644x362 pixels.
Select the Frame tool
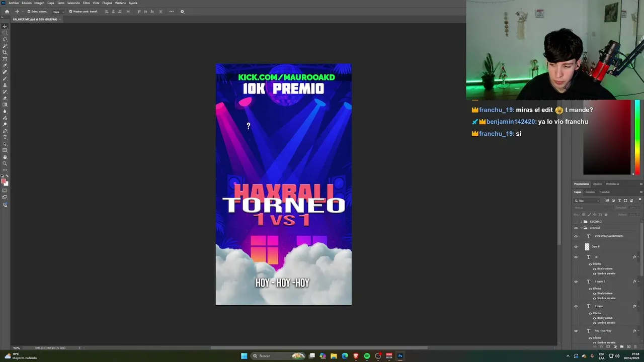(x=5, y=59)
